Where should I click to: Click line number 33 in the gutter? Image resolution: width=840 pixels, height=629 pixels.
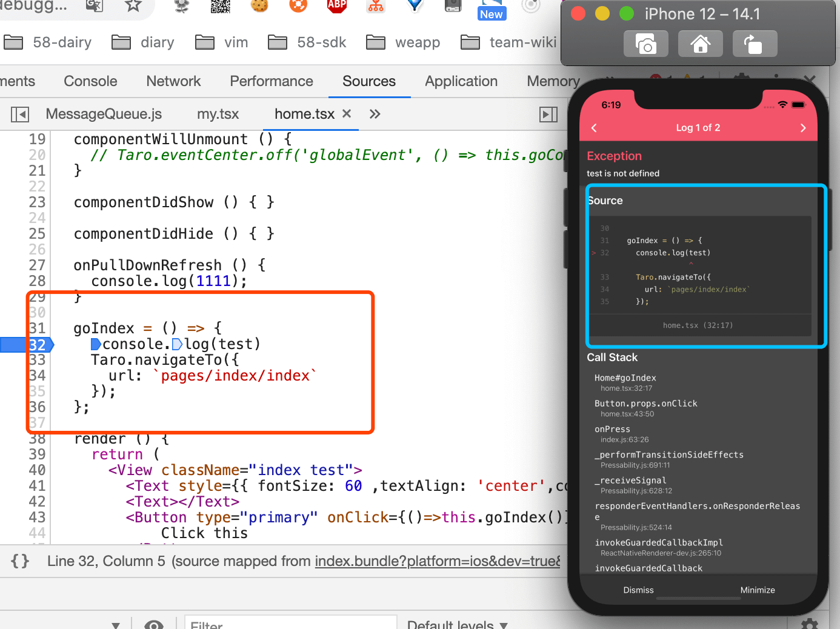37,360
